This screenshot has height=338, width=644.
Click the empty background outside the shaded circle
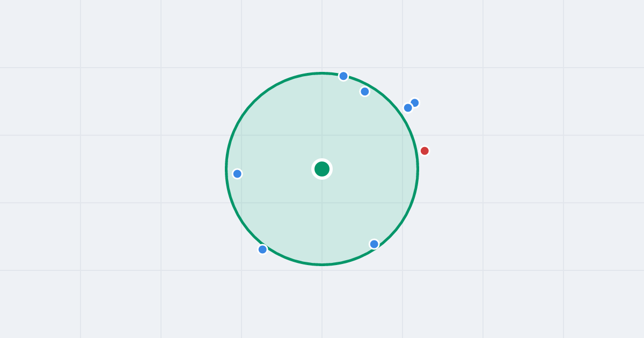(537, 300)
